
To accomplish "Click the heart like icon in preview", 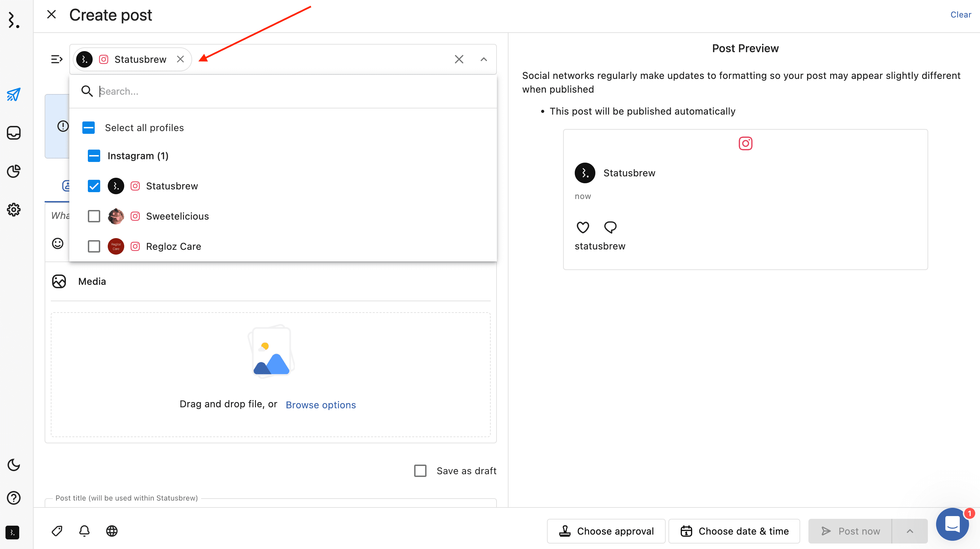I will click(x=582, y=227).
